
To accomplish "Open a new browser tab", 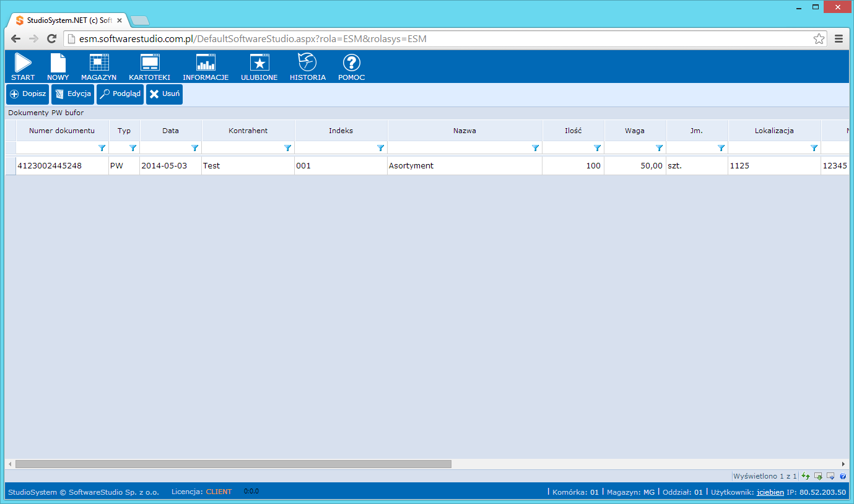I will click(140, 20).
